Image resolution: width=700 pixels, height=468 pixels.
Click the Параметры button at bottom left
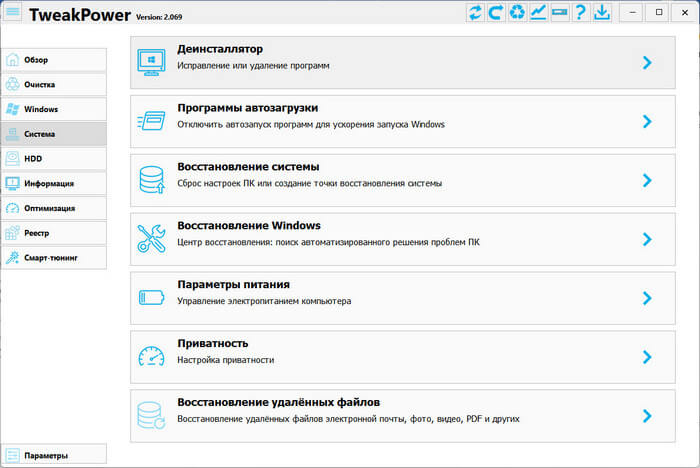click(x=53, y=456)
